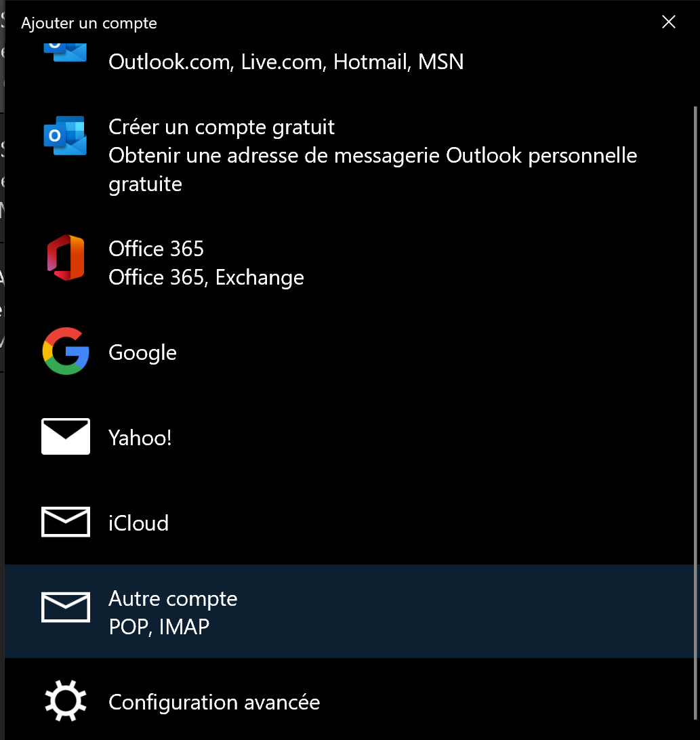Open Configuration avancée settings text
This screenshot has width=700, height=740.
tap(214, 702)
